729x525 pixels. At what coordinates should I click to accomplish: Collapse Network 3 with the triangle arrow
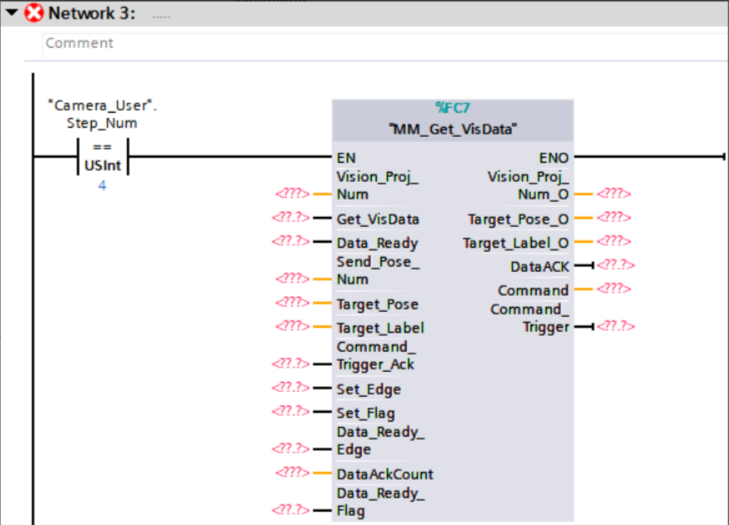pos(11,14)
